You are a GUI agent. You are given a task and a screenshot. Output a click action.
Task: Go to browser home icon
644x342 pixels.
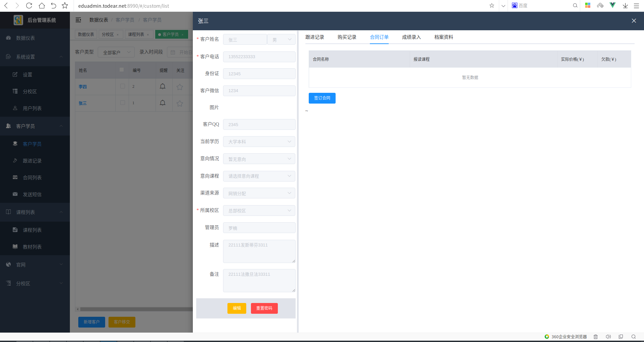point(42,6)
